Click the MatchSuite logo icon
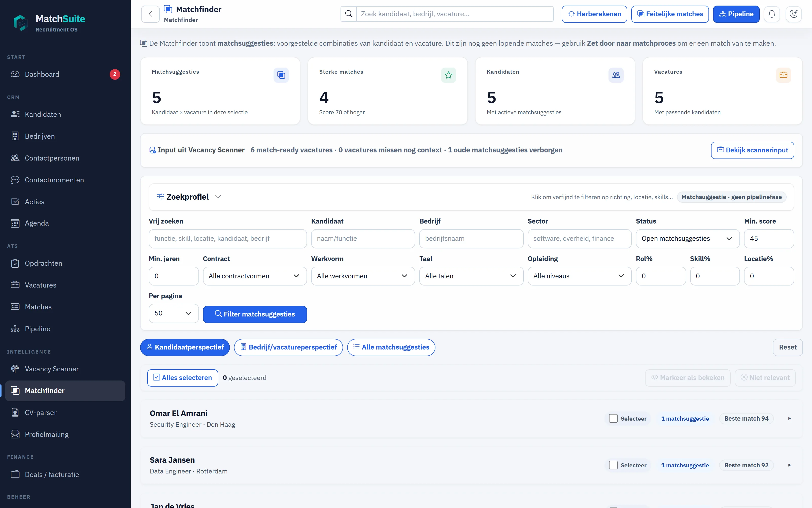Image resolution: width=812 pixels, height=508 pixels. pos(21,23)
